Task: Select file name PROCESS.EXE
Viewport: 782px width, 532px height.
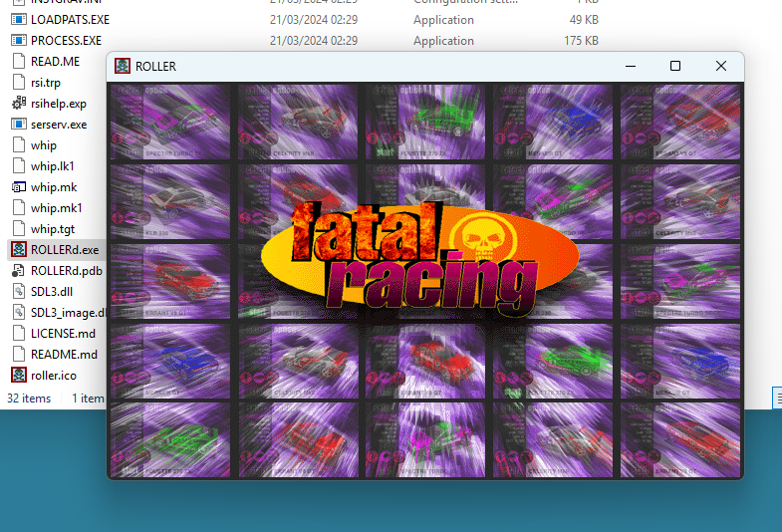Action: tap(67, 41)
